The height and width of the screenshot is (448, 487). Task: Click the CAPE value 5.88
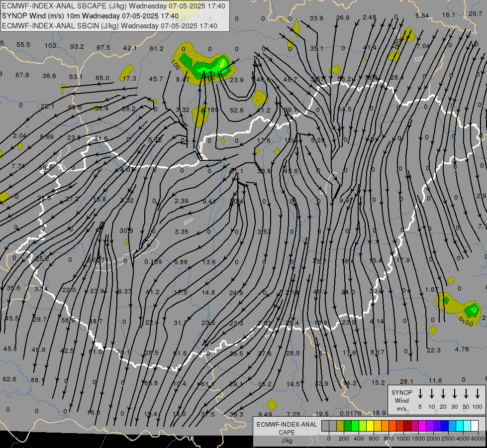pyautogui.click(x=181, y=262)
